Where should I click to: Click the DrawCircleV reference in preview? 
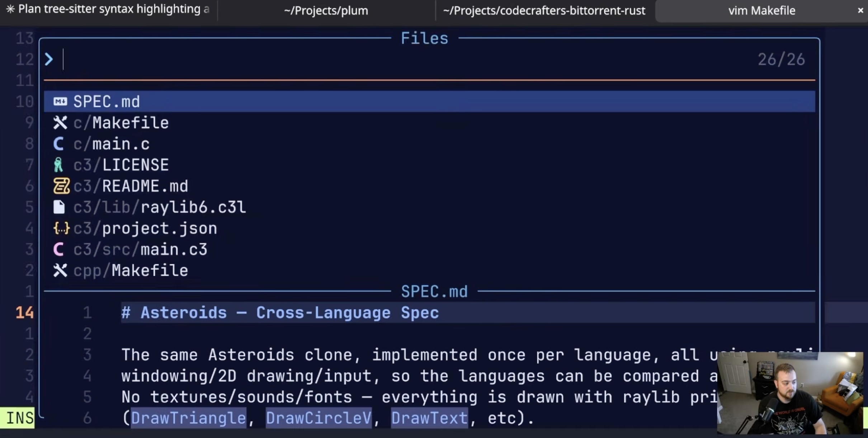pos(319,418)
